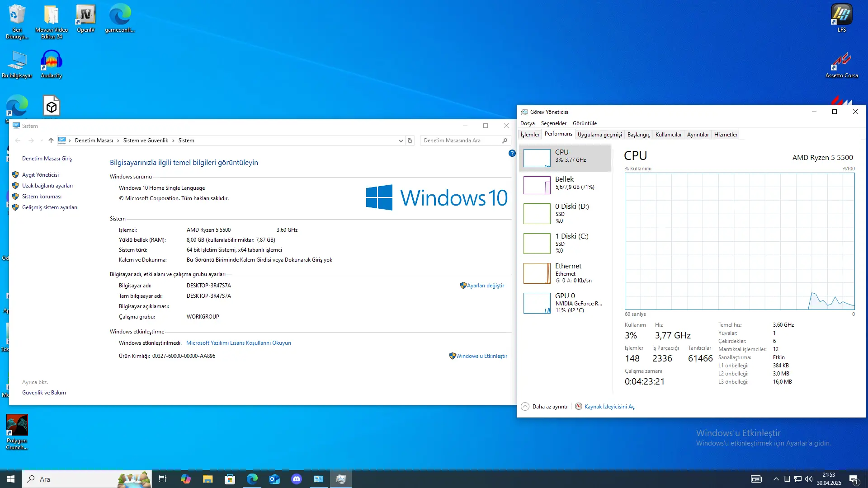The width and height of the screenshot is (868, 488).
Task: Select Bu bilgisayar desktop icon
Action: (x=17, y=64)
